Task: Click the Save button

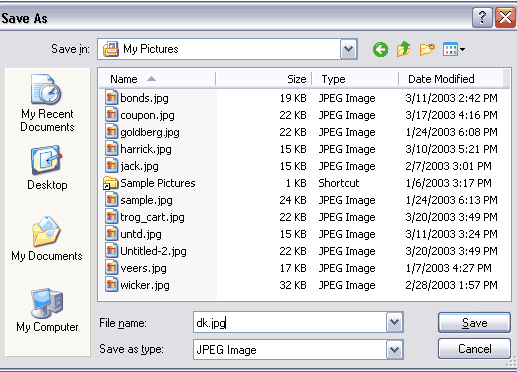Action: point(474,323)
